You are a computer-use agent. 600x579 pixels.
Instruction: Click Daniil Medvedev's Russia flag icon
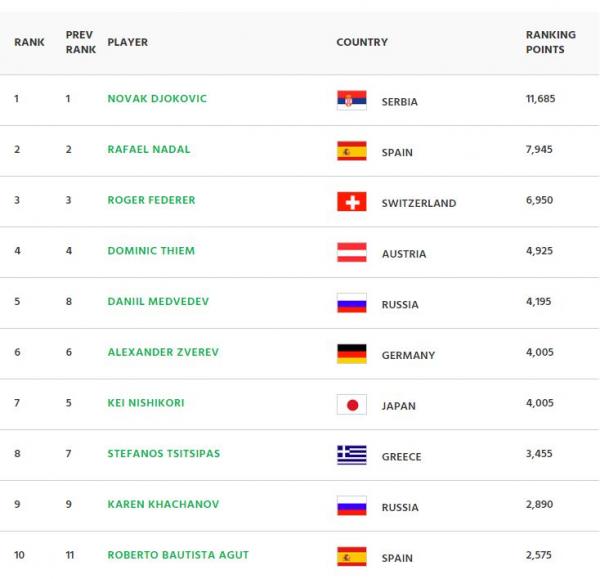pyautogui.click(x=351, y=303)
